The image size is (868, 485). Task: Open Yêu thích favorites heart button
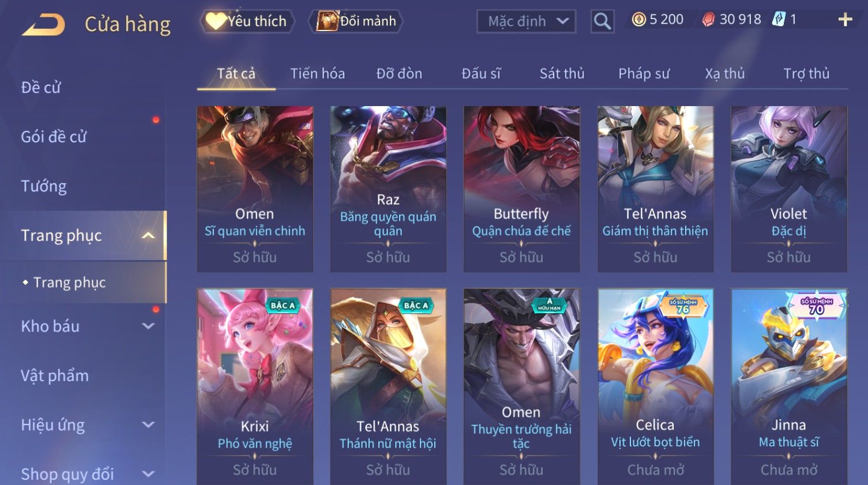click(247, 21)
